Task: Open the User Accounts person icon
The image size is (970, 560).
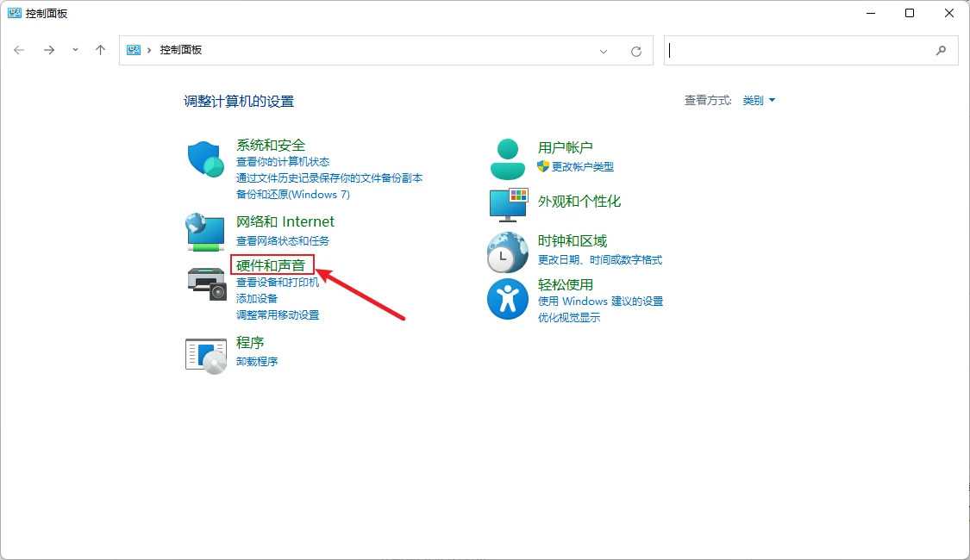Action: pyautogui.click(x=507, y=159)
